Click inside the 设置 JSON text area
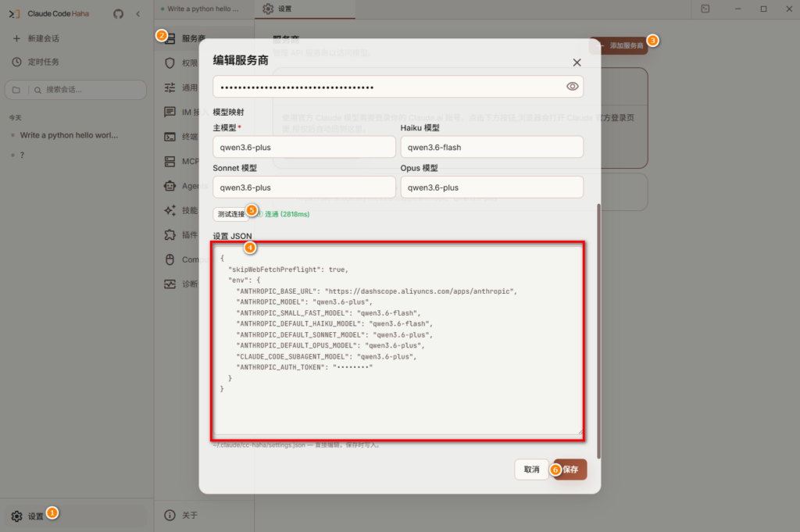Viewport: 800px width, 532px height. click(398, 341)
